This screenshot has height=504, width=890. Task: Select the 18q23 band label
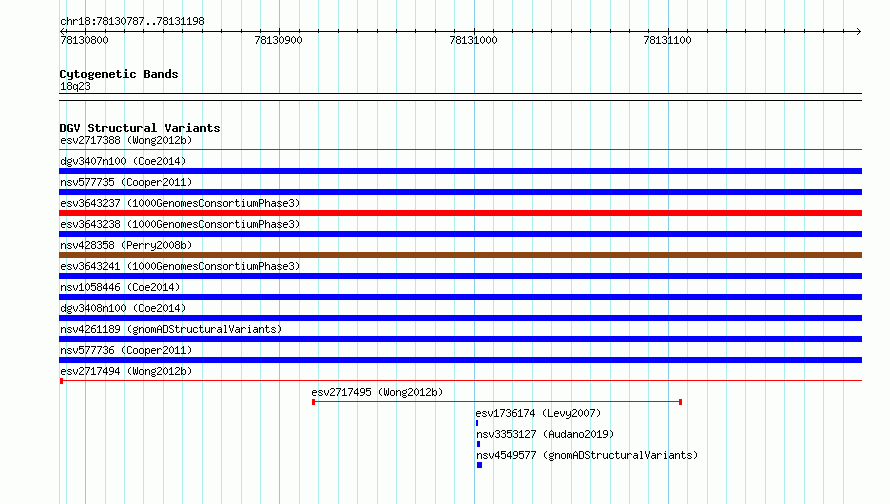(75, 86)
